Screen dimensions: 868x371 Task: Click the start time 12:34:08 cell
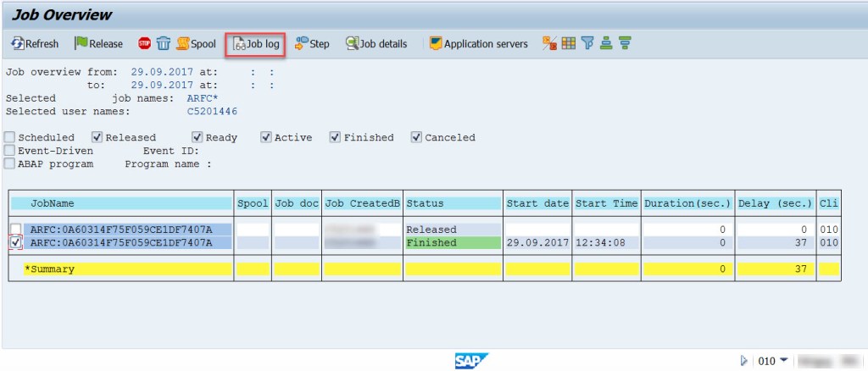coord(607,243)
